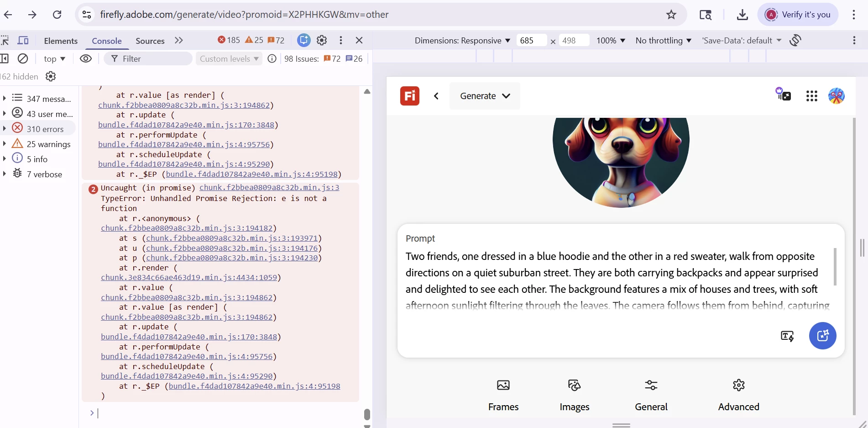This screenshot has width=868, height=428.
Task: Open the No throttling dropdown
Action: click(664, 40)
